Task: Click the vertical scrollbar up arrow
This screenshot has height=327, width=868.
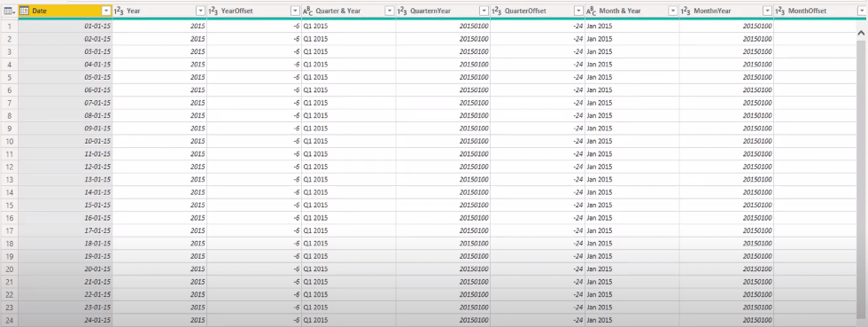Action: point(861,34)
